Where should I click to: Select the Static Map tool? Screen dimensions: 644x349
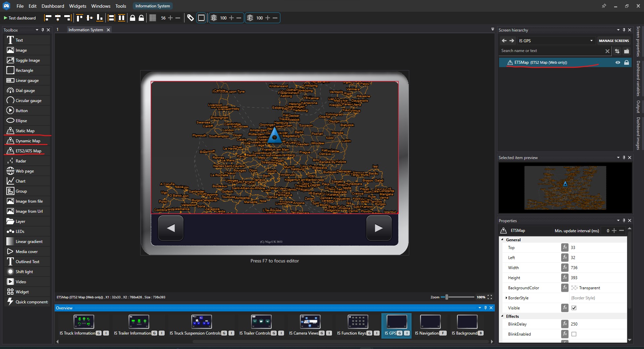[28, 131]
